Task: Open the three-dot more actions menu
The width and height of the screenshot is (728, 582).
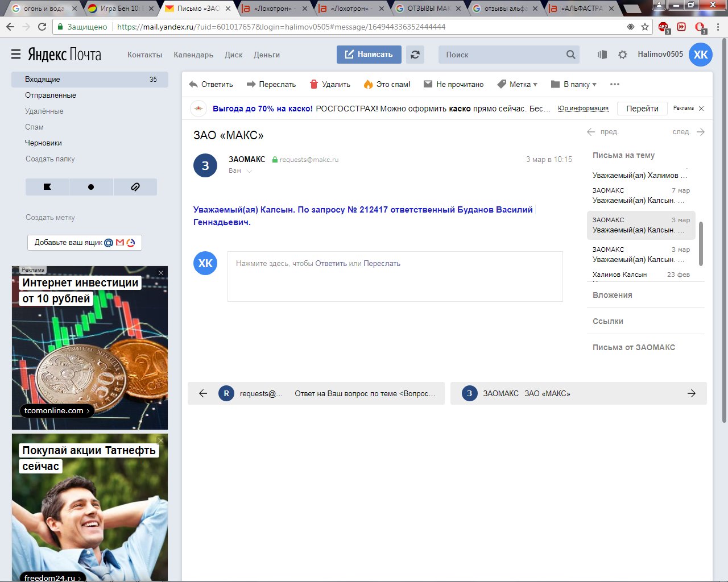Action: [x=615, y=84]
